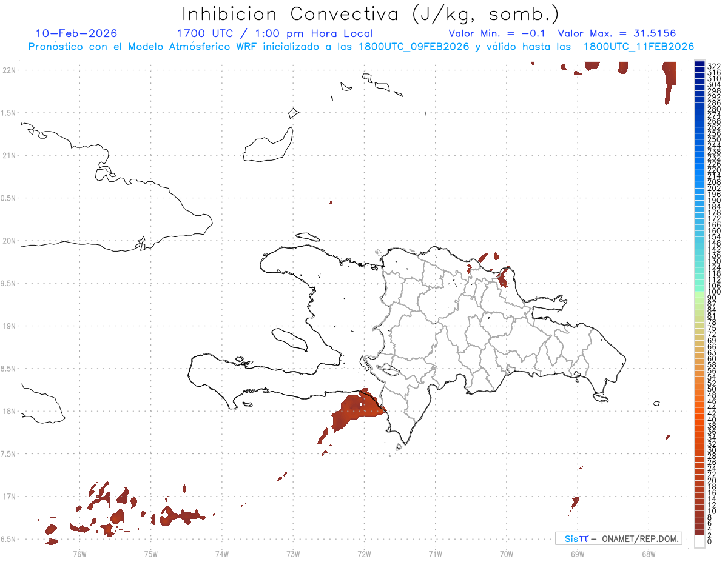Image resolution: width=728 pixels, height=562 pixels.
Task: Click the '70W' longitude label
Action: 507,554
